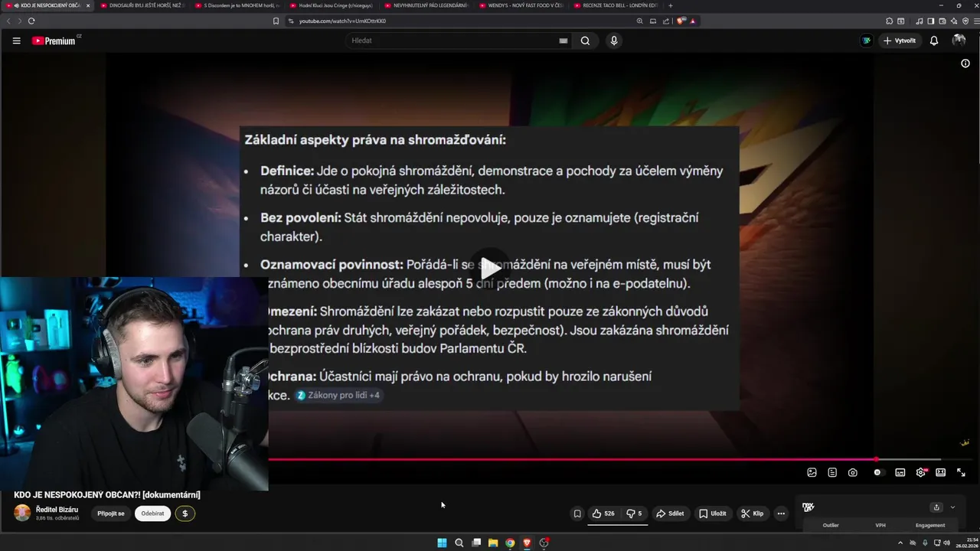Show video info card icon
This screenshot has width=980, height=551.
(965, 64)
